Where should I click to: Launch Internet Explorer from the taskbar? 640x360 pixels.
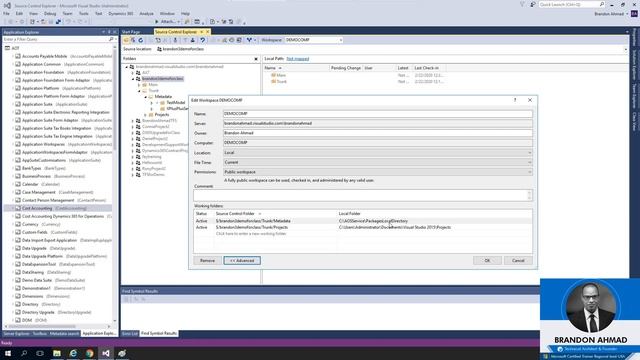tap(73, 353)
